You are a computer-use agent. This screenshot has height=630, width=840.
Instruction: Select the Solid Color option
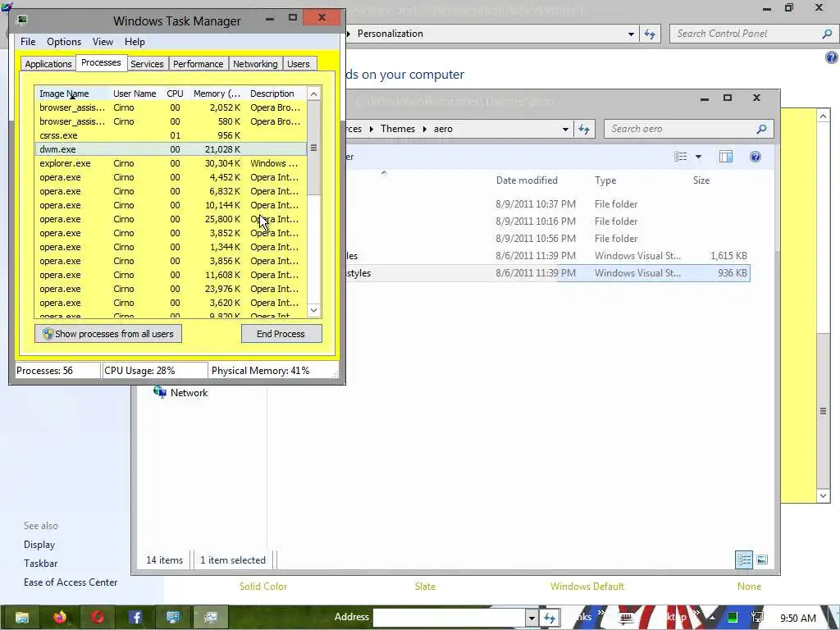(263, 587)
